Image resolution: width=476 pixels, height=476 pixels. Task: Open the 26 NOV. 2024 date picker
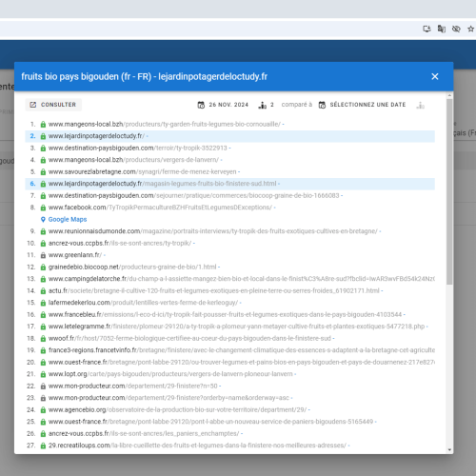point(223,105)
